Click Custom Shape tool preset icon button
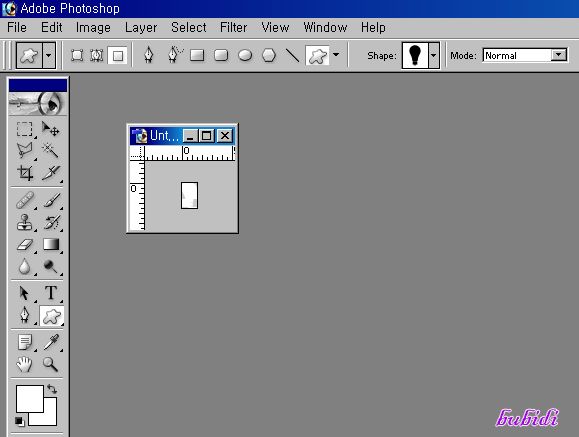The height and width of the screenshot is (437, 579). (x=29, y=56)
